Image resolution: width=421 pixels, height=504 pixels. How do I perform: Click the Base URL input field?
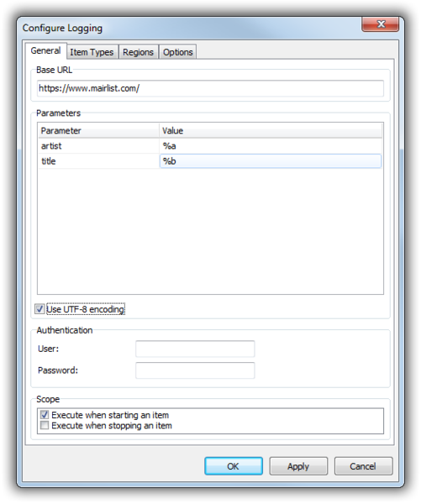coord(210,88)
